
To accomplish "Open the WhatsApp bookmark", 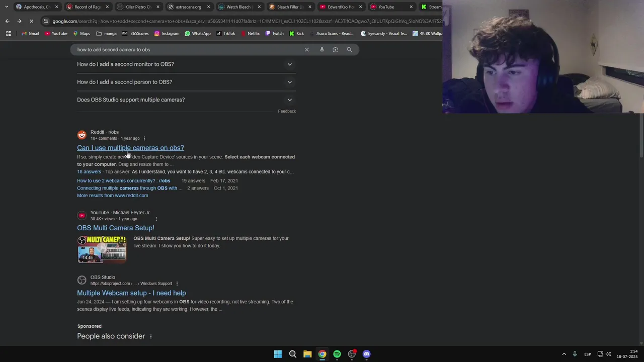I will click(198, 34).
